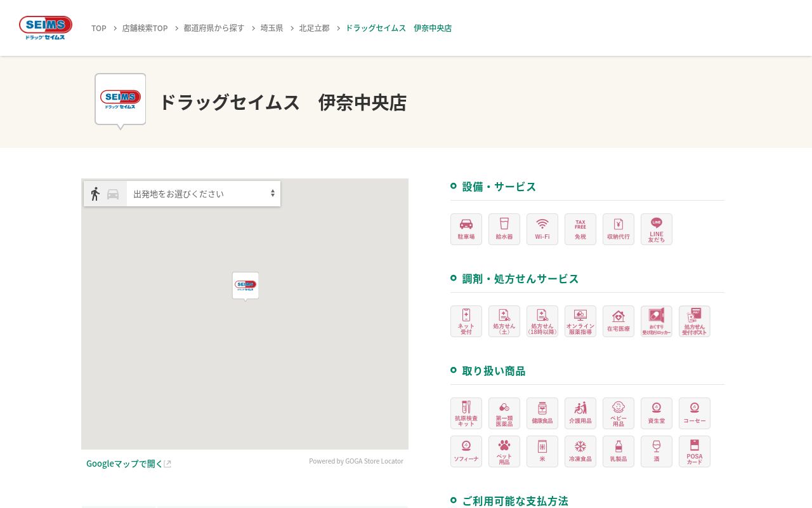
Task: Click the 第一類医薬品 icon
Action: click(x=504, y=413)
